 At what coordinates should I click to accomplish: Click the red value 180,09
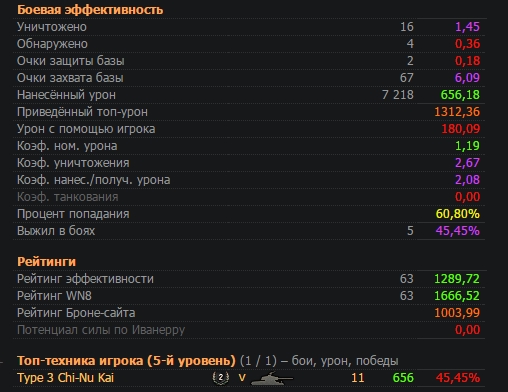tap(461, 129)
